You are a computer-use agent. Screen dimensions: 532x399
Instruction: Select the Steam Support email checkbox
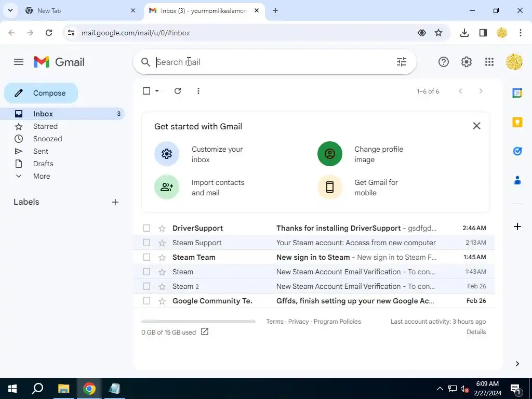click(x=146, y=243)
